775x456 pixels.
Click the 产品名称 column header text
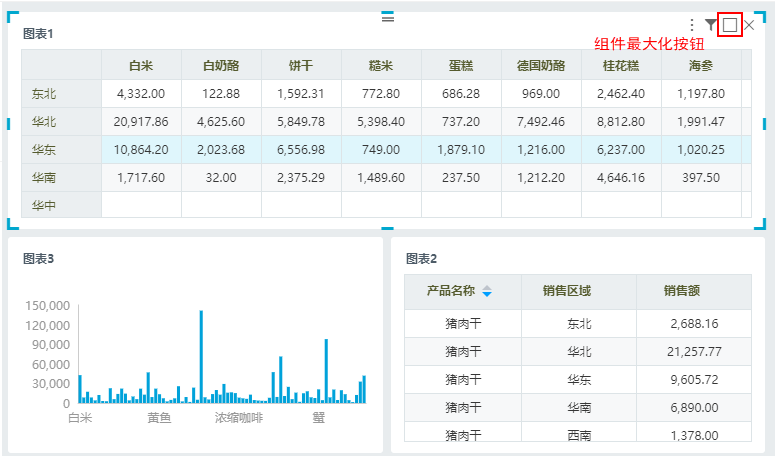pos(451,291)
